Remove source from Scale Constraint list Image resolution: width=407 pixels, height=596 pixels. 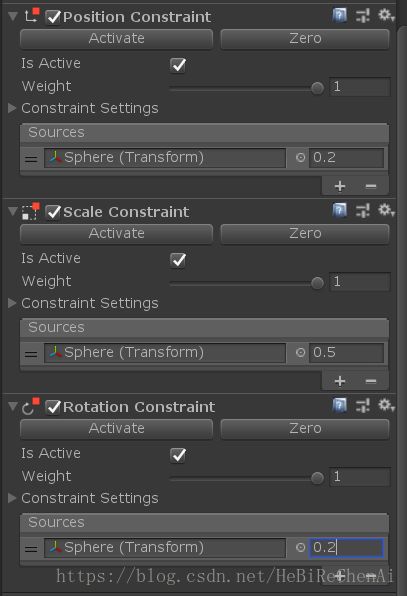click(371, 381)
